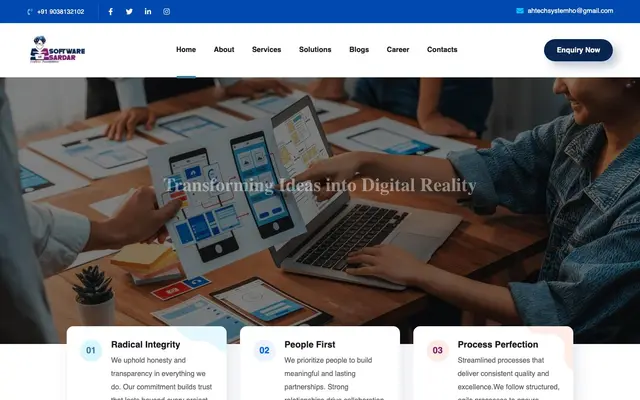Open the Blogs menu item
The width and height of the screenshot is (640, 400).
click(359, 49)
